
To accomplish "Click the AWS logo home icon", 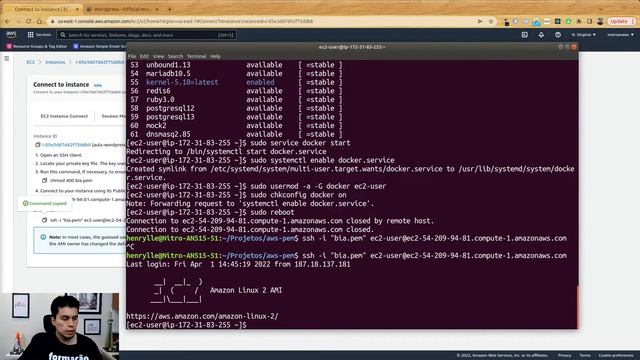I will [x=11, y=35].
